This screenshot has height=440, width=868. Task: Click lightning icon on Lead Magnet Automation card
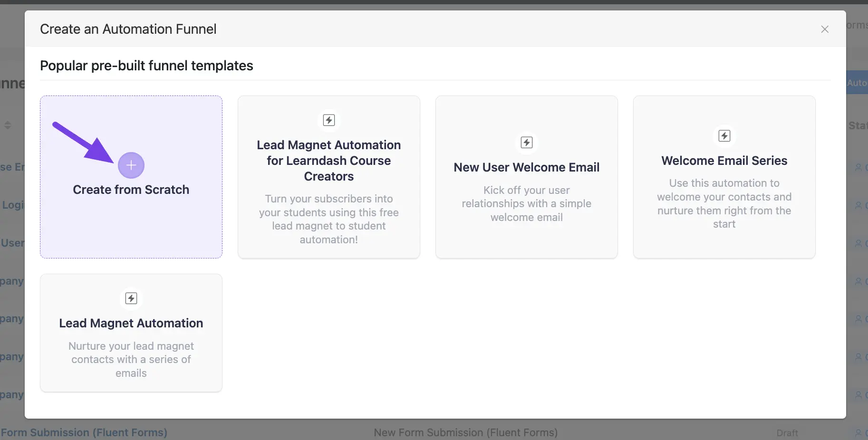[x=131, y=298]
